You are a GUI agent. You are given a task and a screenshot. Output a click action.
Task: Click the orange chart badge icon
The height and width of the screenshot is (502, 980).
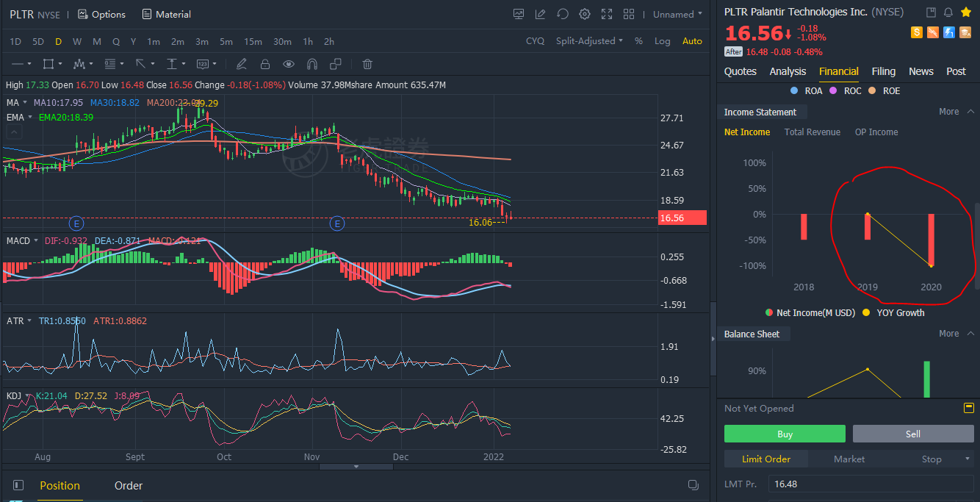[x=933, y=32]
